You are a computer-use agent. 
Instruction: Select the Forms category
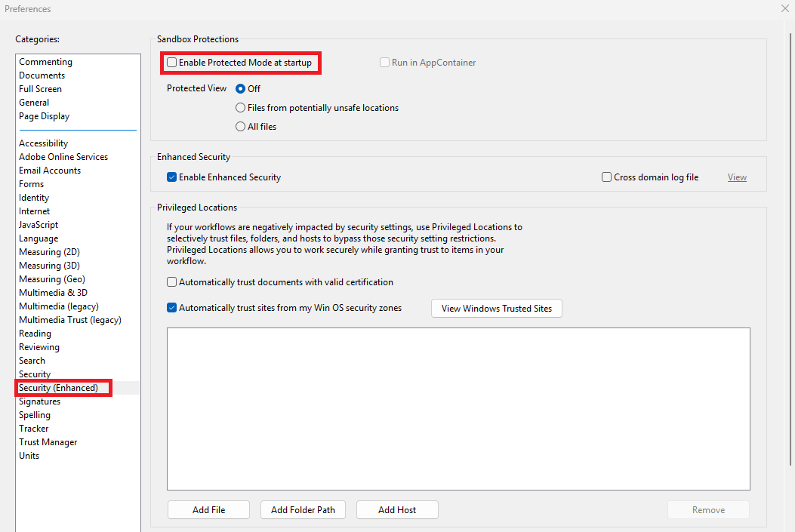tap(32, 184)
